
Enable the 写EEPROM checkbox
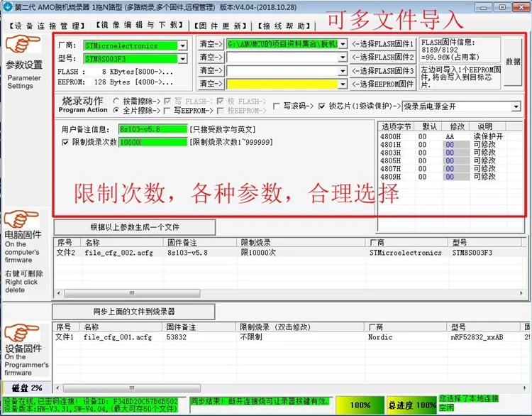pyautogui.click(x=167, y=111)
